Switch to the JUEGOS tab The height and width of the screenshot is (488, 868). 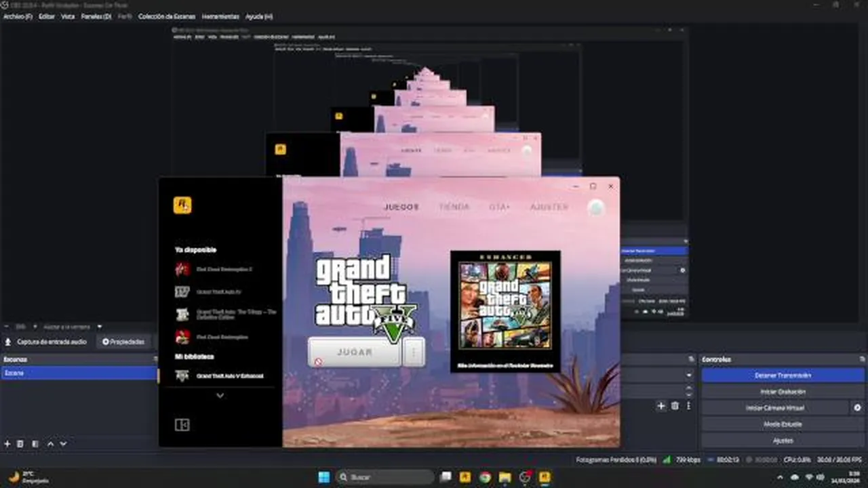pos(401,207)
